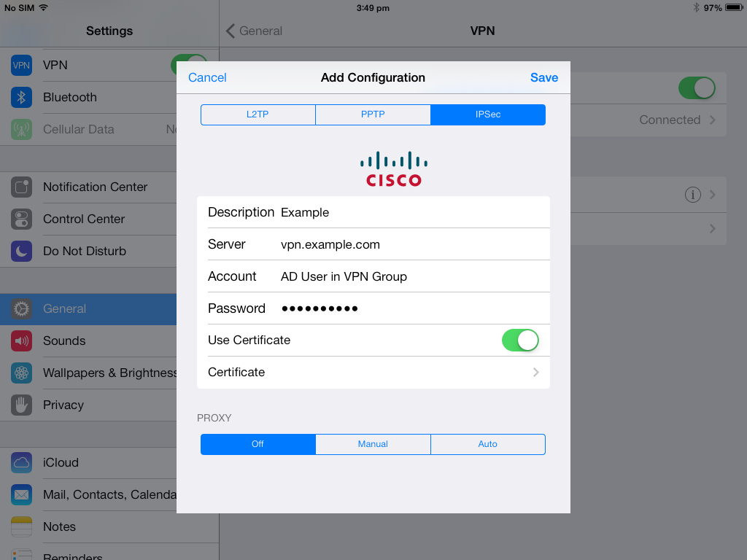The image size is (747, 560).
Task: Open the Connected status row chevron
Action: pos(713,120)
